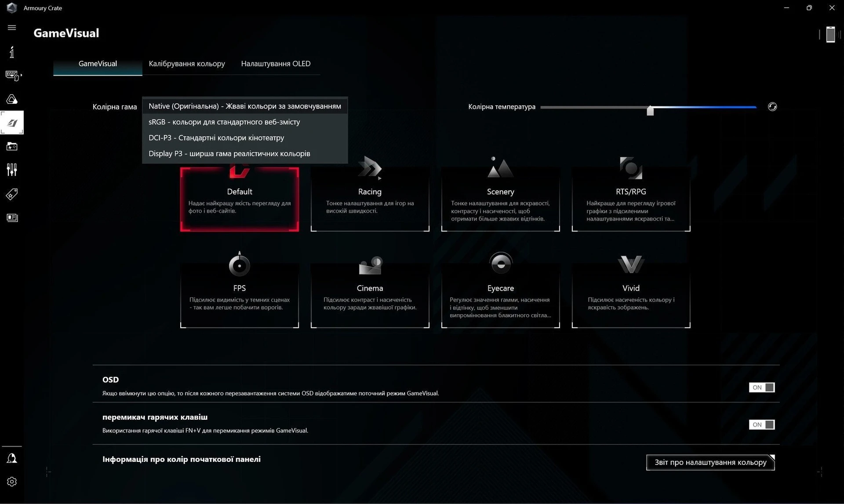Click the RTS/RPG mode icon

click(x=631, y=168)
